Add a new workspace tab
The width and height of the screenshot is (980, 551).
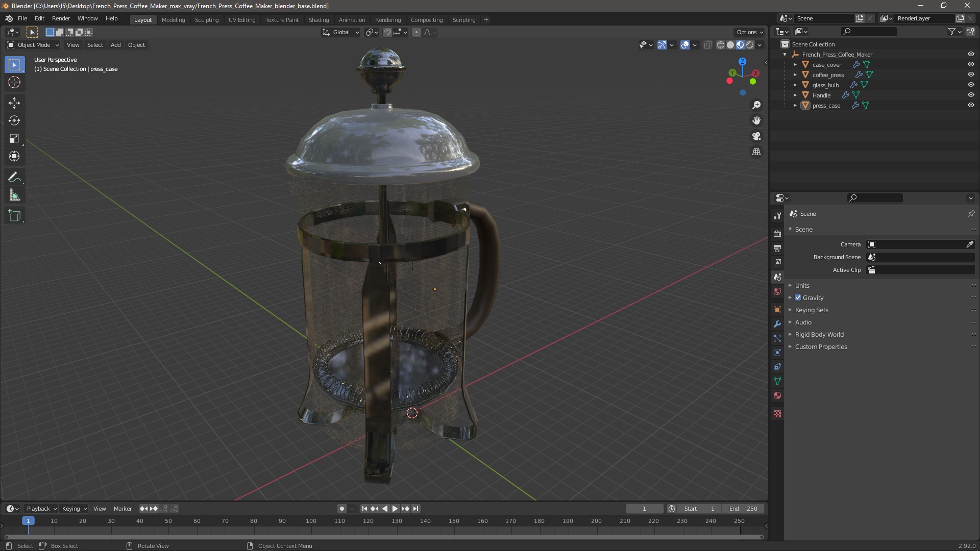pos(486,20)
